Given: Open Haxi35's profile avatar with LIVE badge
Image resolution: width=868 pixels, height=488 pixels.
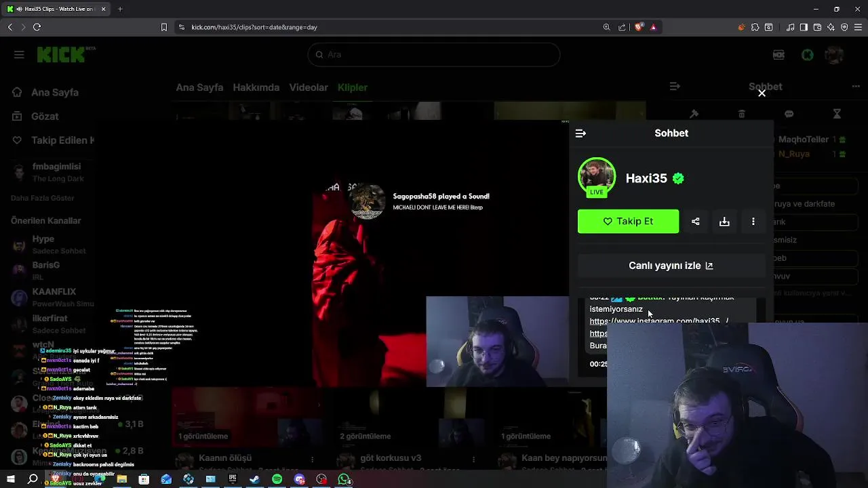Looking at the screenshot, I should point(597,177).
